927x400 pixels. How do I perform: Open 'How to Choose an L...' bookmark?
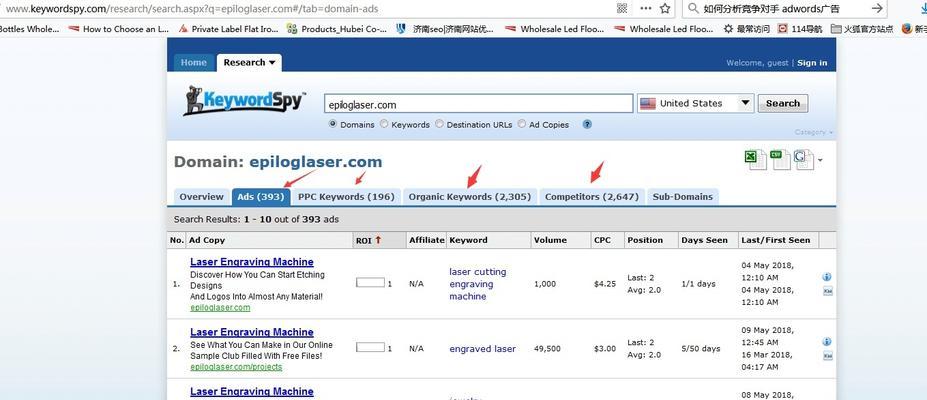pyautogui.click(x=119, y=28)
